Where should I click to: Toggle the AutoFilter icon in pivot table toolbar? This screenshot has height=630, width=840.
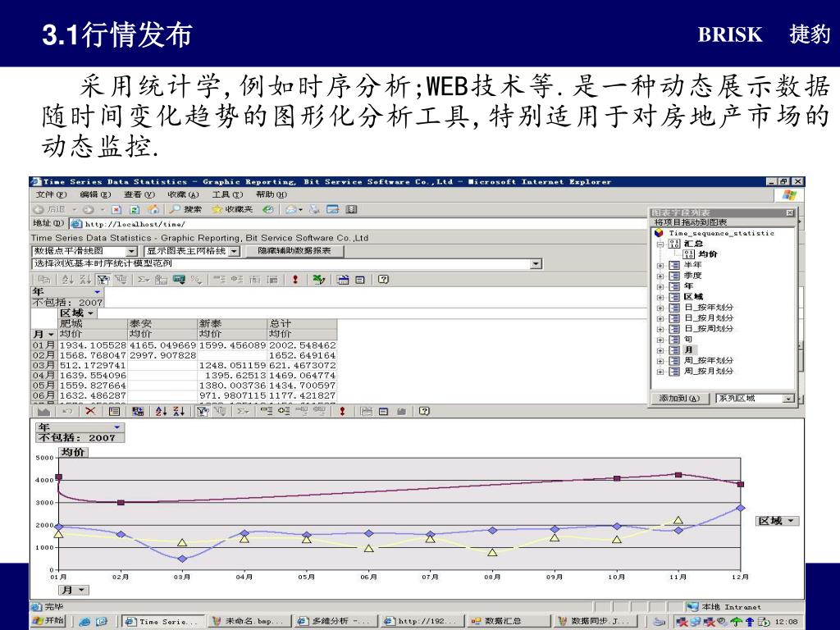tap(103, 279)
